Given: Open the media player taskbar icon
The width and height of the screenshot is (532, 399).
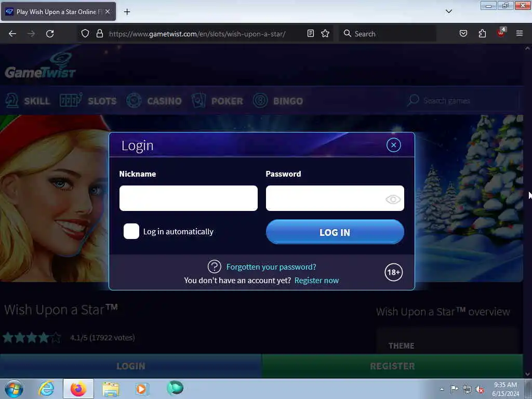Looking at the screenshot, I should pos(142,389).
